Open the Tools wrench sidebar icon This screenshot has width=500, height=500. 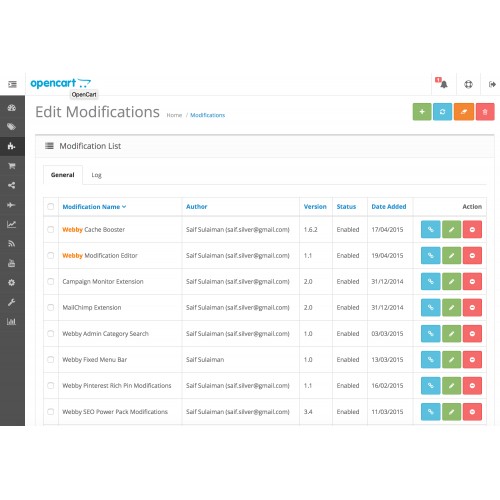click(12, 302)
